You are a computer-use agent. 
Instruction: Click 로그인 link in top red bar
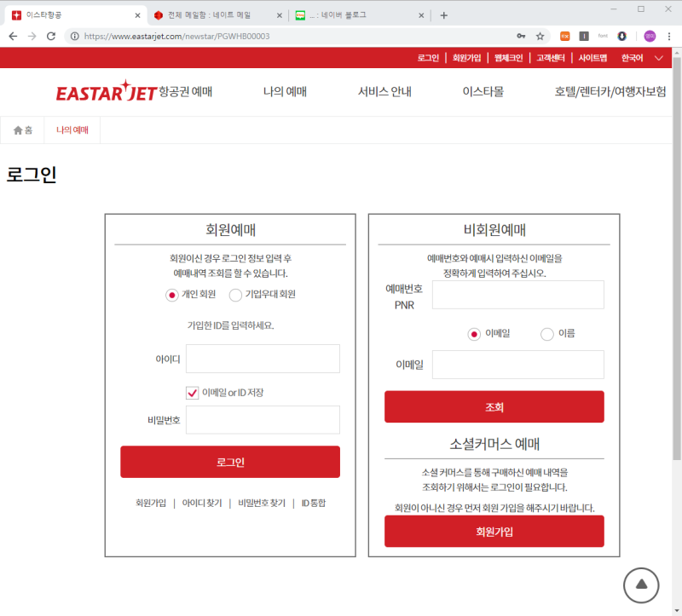pyautogui.click(x=428, y=58)
